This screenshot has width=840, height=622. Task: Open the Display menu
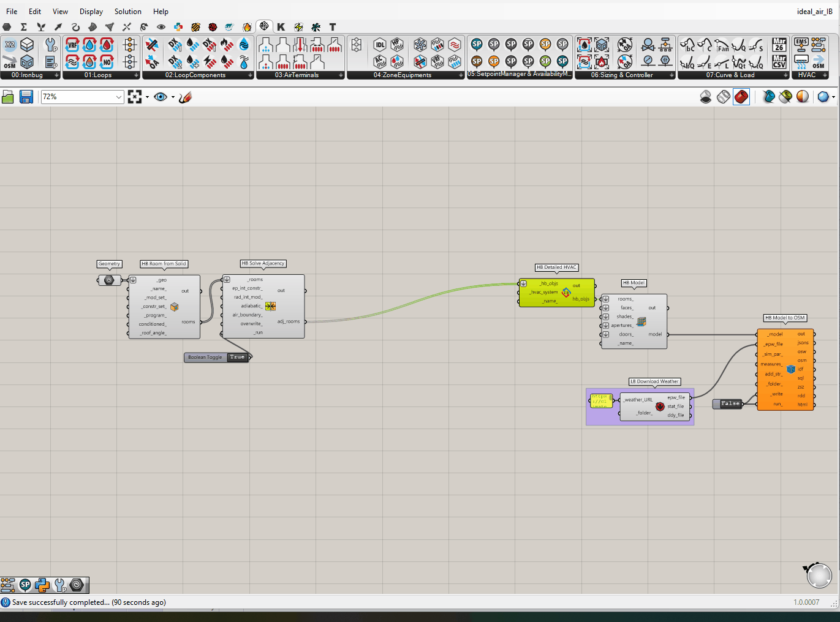(x=91, y=12)
